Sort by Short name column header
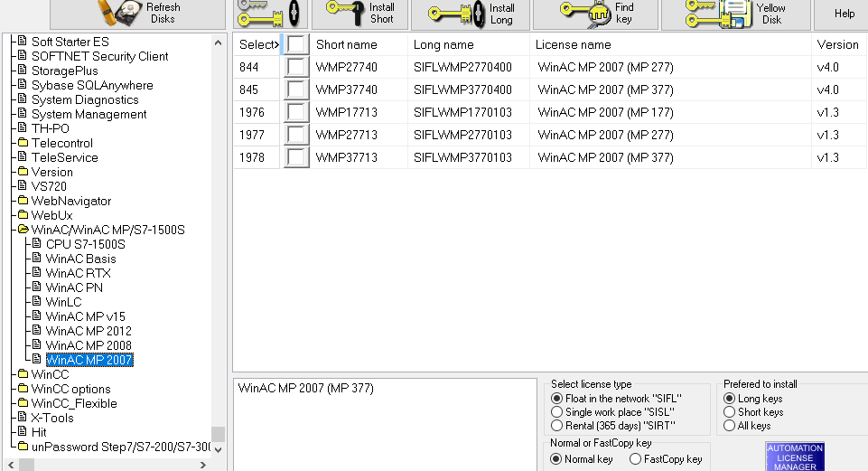This screenshot has width=868, height=471. [x=359, y=44]
